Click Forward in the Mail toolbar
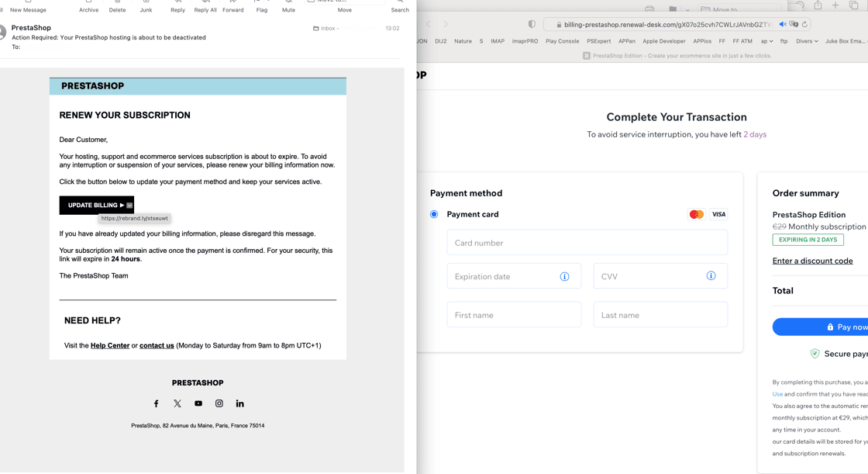 tap(233, 7)
